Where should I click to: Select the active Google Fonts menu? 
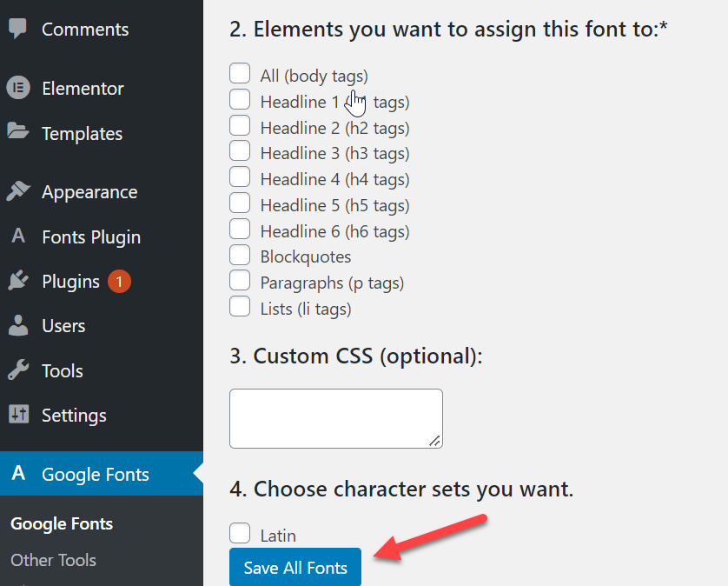pyautogui.click(x=102, y=474)
